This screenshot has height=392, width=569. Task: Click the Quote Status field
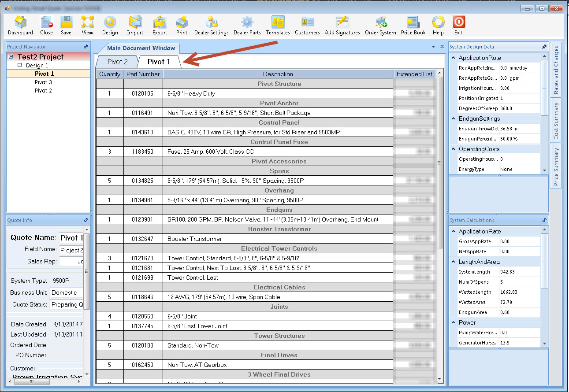(67, 304)
